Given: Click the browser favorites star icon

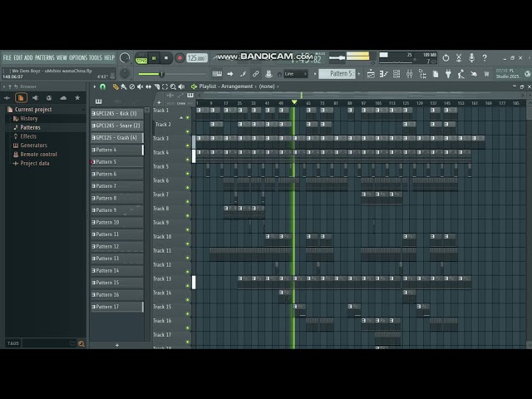Looking at the screenshot, I should [77, 98].
